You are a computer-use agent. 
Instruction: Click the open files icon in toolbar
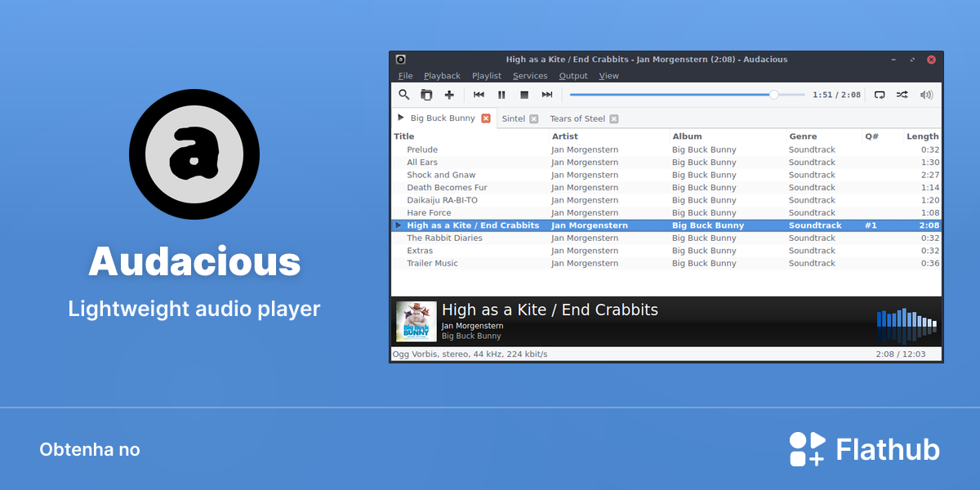pos(426,95)
